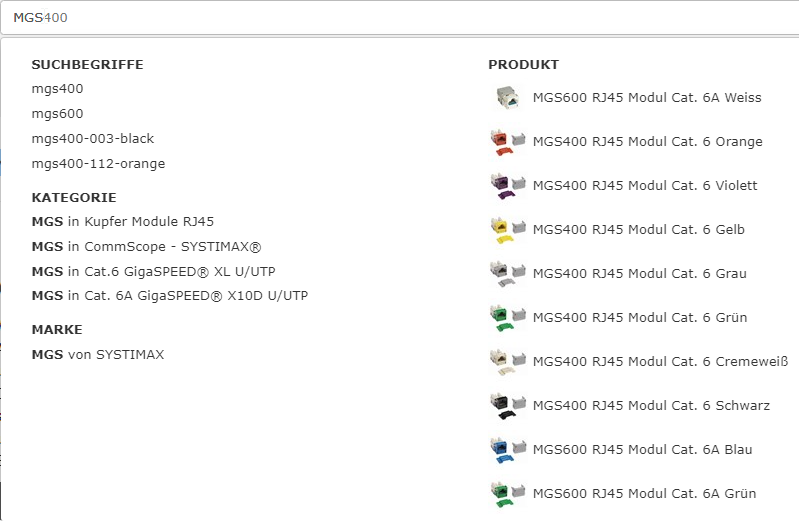Viewport: 799px width, 521px height.
Task: Open category MGS in Kupfer Module RJ45
Action: point(123,222)
